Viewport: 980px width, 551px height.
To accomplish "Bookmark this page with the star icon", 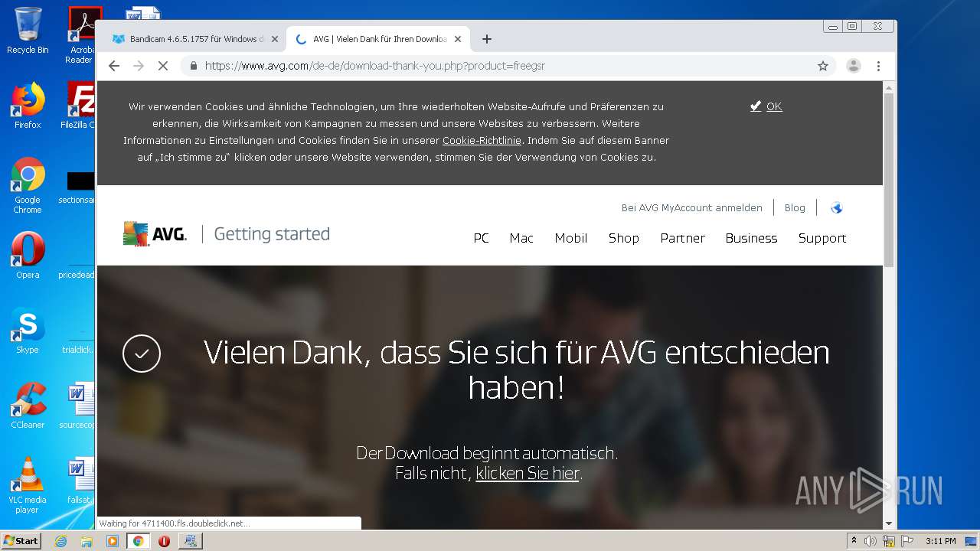I will 823,66.
